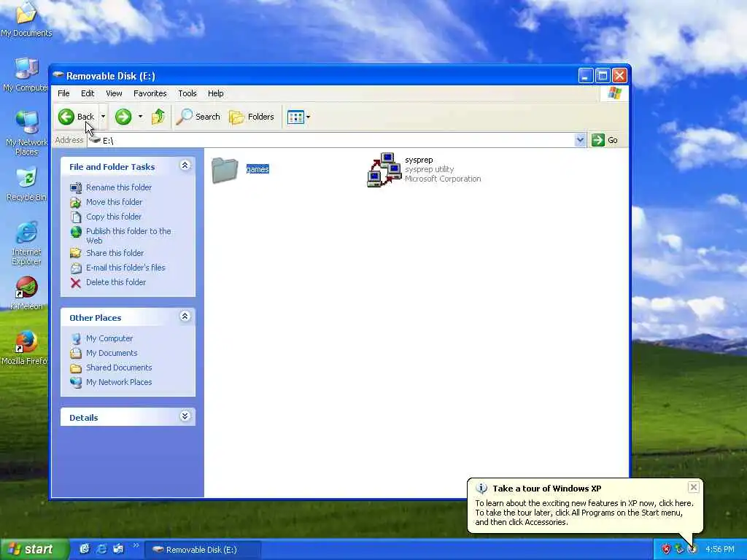Click the red X delete icon

75,283
